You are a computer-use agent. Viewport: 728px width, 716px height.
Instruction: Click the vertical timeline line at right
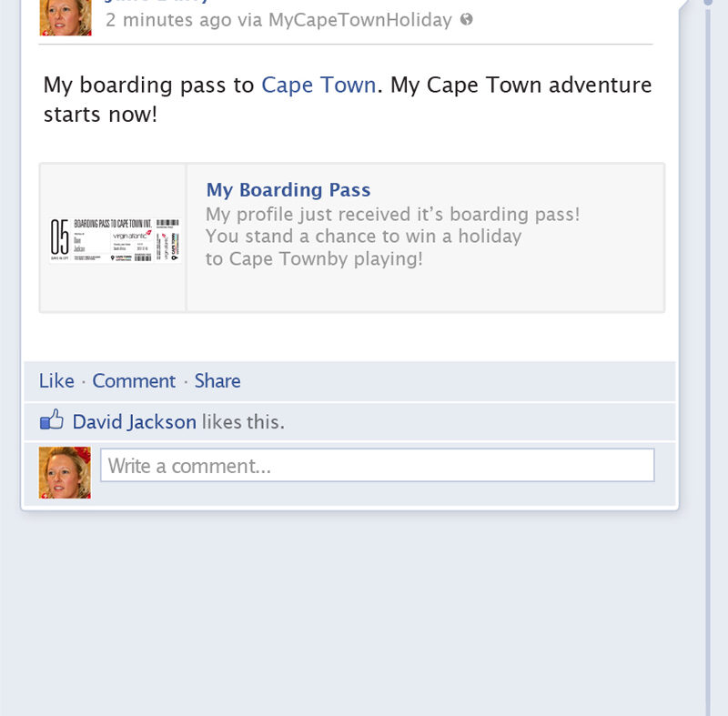(708, 364)
